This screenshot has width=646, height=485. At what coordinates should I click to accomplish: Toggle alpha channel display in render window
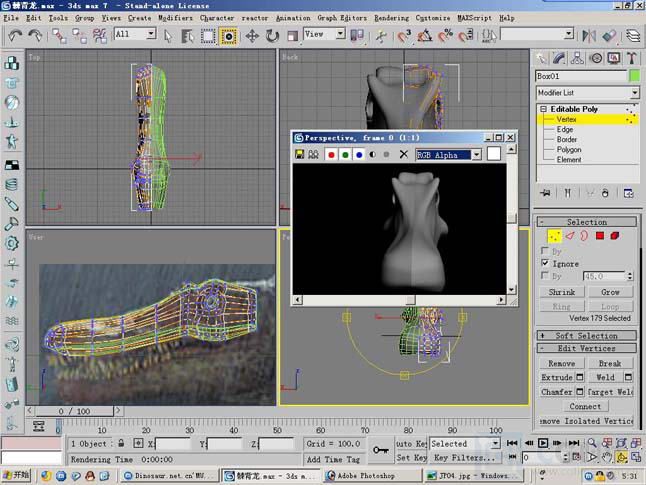(373, 155)
